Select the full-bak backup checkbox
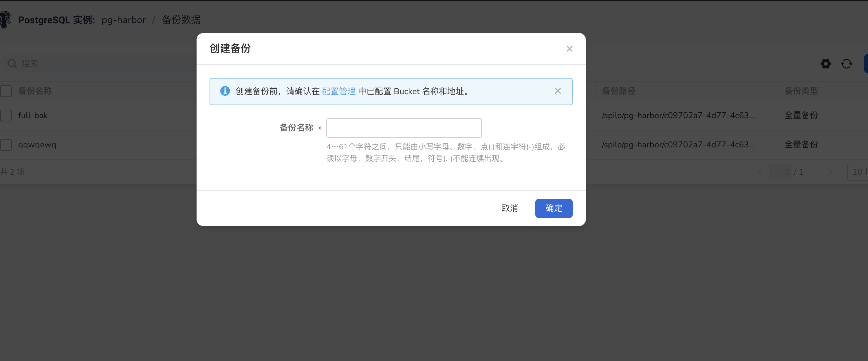This screenshot has height=361, width=868. click(6, 115)
